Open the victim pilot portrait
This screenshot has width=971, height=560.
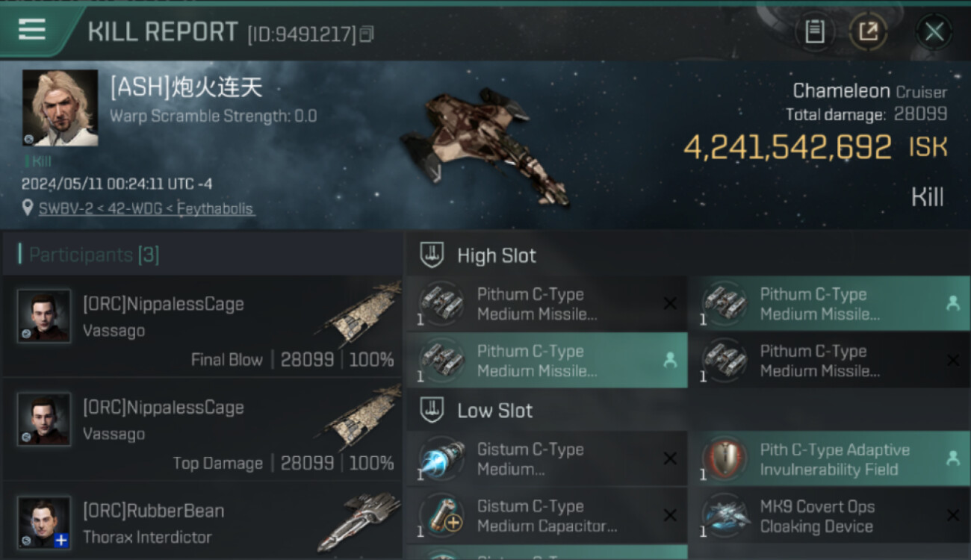tap(60, 108)
